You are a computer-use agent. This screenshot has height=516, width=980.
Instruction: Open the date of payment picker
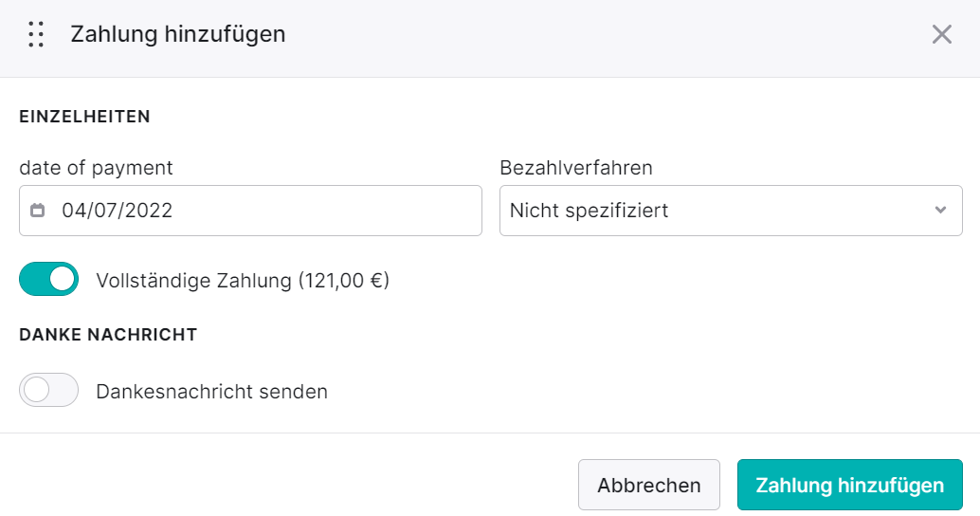tap(250, 211)
